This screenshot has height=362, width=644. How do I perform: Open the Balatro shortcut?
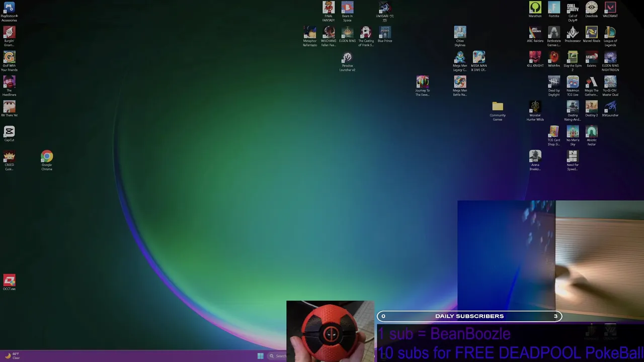click(592, 59)
